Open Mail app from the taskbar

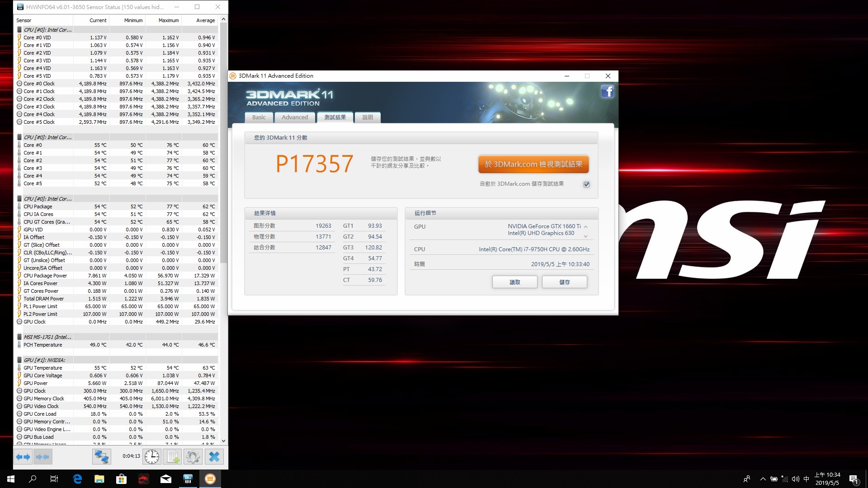(166, 479)
